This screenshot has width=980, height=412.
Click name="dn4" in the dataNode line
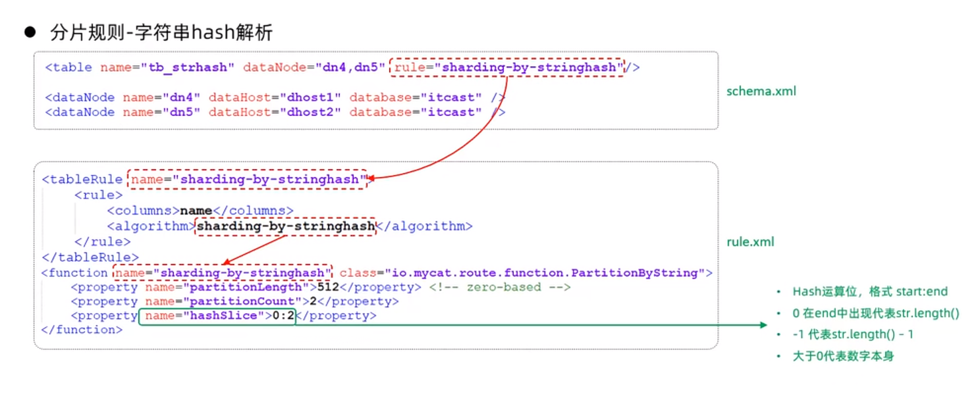click(162, 97)
